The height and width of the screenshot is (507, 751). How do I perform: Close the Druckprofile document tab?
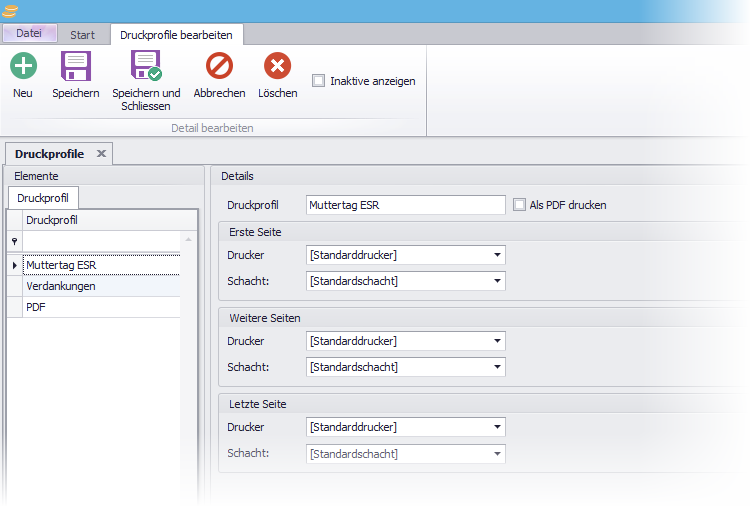[x=101, y=154]
